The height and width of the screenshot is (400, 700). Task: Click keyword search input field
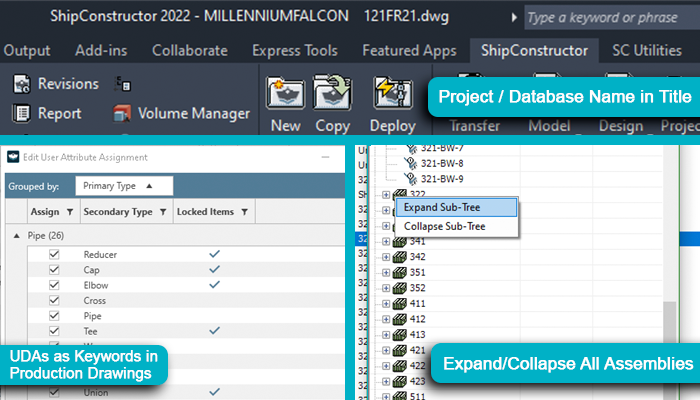point(612,17)
